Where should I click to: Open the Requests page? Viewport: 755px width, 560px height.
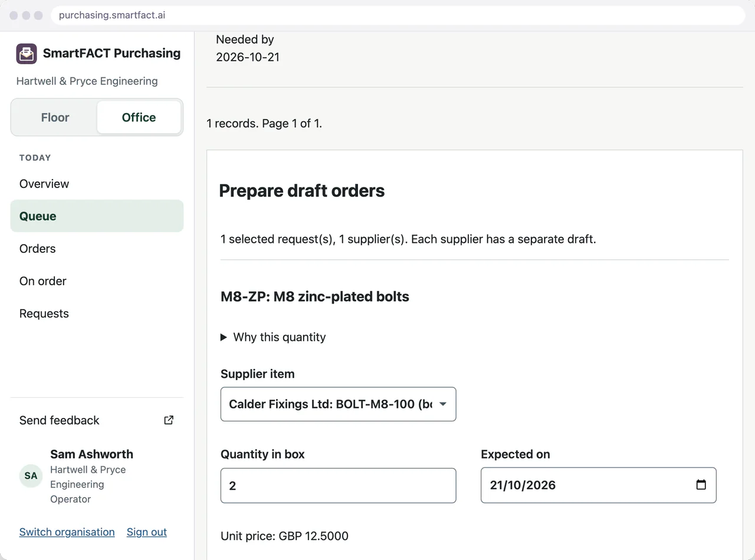97,314
